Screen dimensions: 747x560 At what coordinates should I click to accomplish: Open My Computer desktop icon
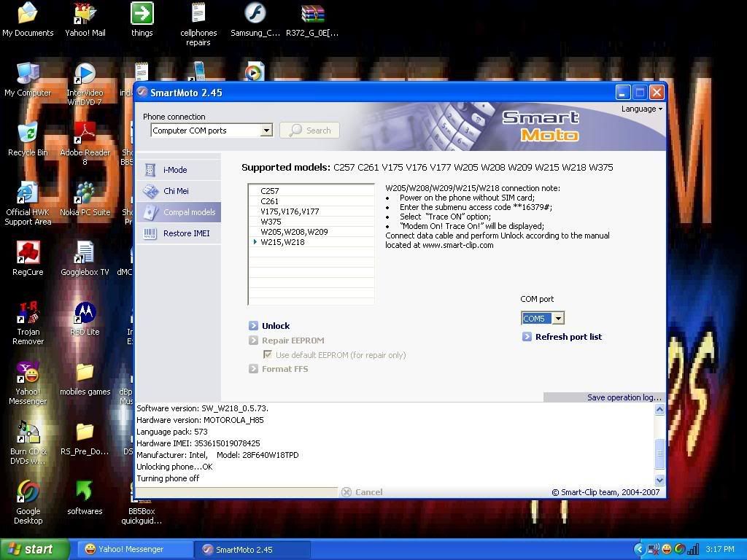click(28, 79)
